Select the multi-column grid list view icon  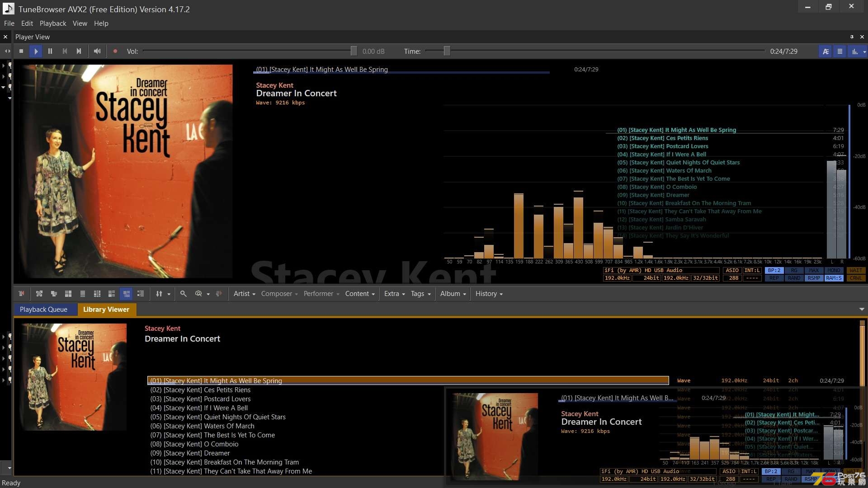click(97, 294)
